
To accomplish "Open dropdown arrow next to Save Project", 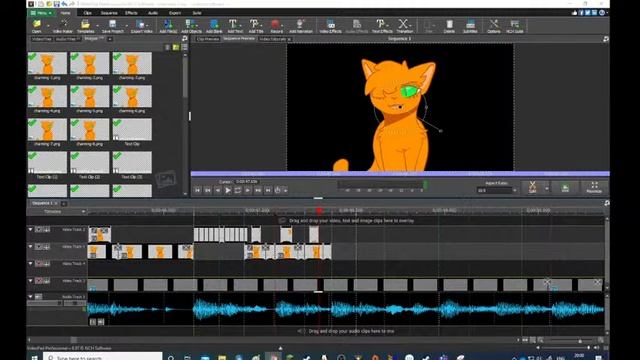I will click(127, 26).
